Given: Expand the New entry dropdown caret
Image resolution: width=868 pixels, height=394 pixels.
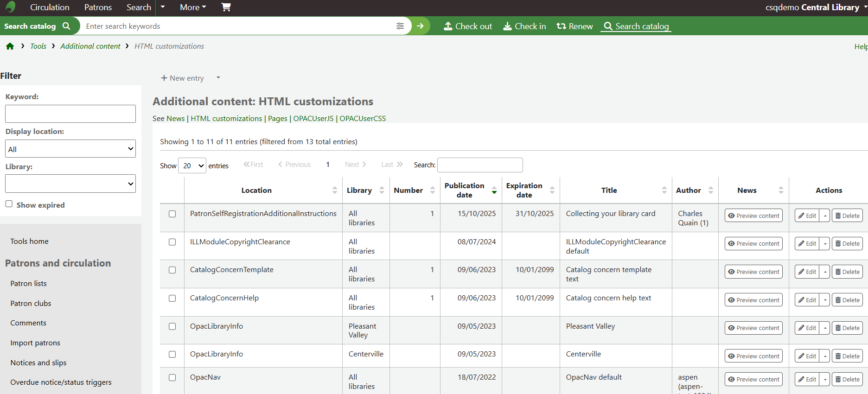Looking at the screenshot, I should pyautogui.click(x=218, y=78).
